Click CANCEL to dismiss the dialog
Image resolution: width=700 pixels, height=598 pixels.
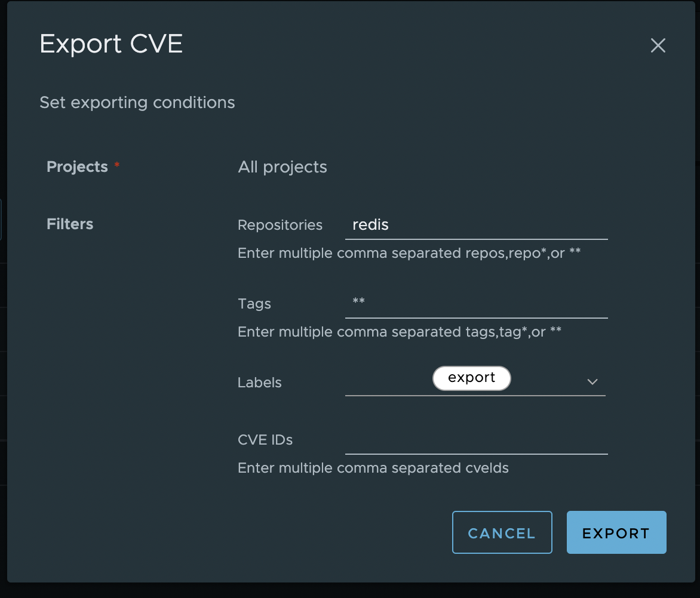click(502, 532)
